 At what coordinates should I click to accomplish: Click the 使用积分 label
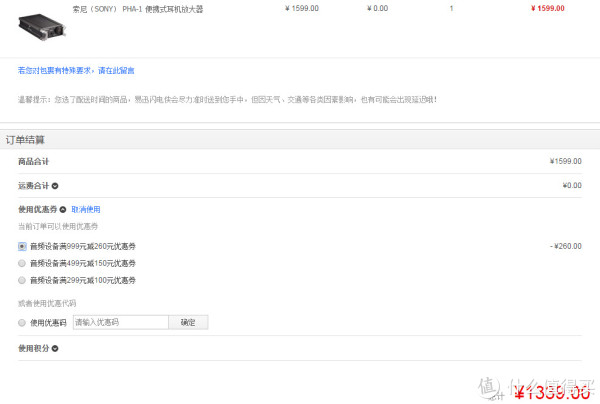click(34, 348)
